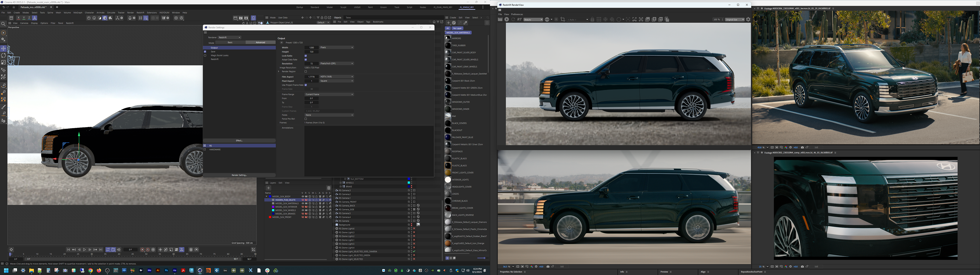Open RenderView settings gear
Screen dimensions: 980x275
[x=748, y=19]
